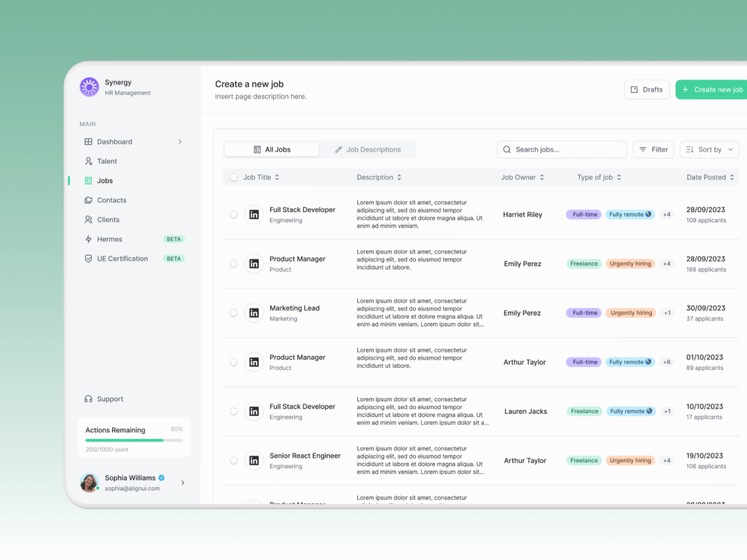The image size is (747, 560).
Task: Click the Filter funnel icon
Action: [643, 149]
